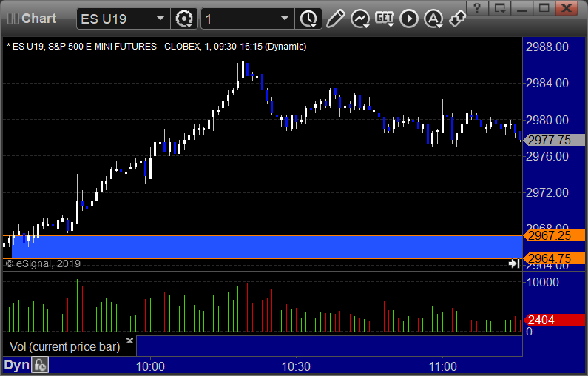Open the studies chart-line icon
The height and width of the screenshot is (376, 588).
click(x=360, y=19)
